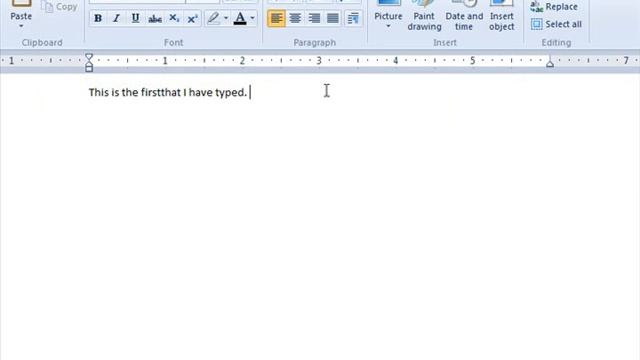The width and height of the screenshot is (640, 360).
Task: Open the highlight color dropdown arrow
Action: [226, 18]
